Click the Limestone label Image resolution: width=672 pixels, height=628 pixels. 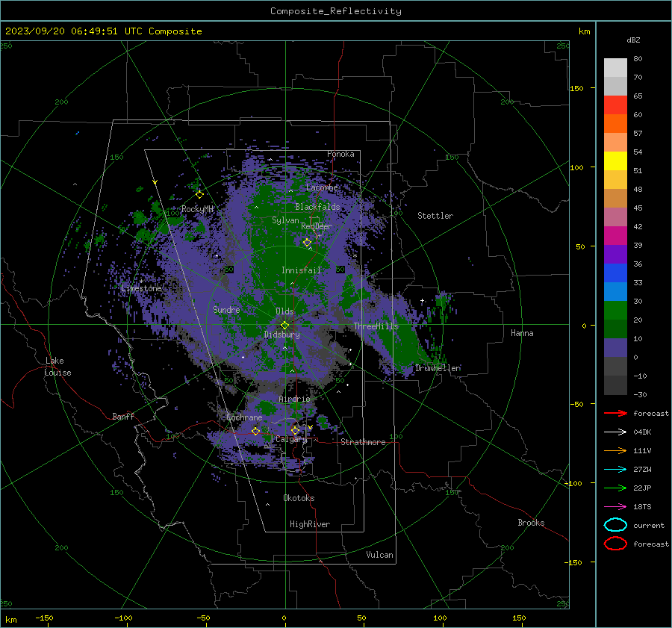141,288
